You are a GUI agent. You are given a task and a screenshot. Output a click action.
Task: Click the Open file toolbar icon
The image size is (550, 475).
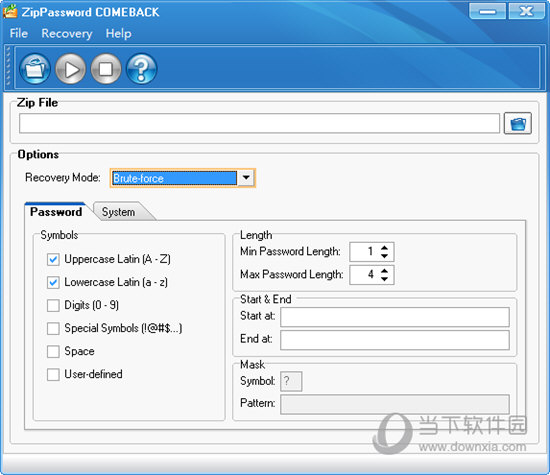point(35,68)
